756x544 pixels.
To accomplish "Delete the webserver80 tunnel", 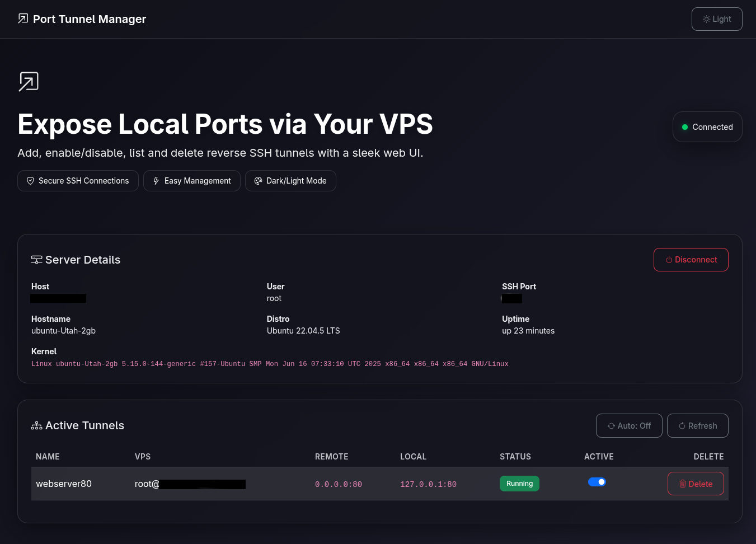I will coord(695,484).
